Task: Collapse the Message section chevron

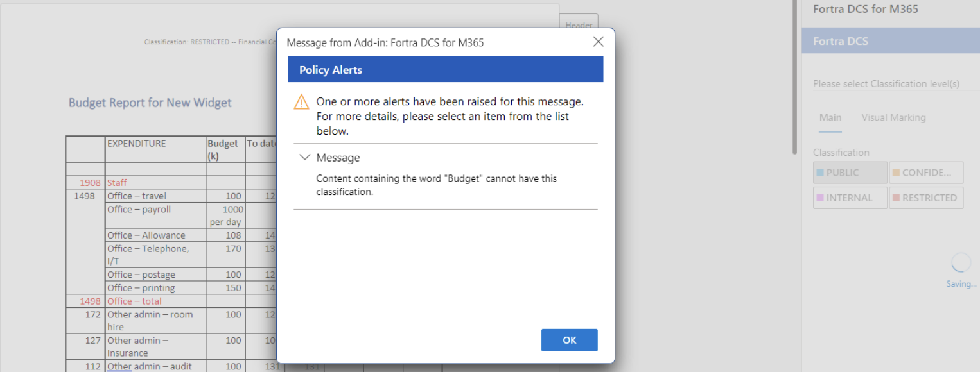Action: 305,158
